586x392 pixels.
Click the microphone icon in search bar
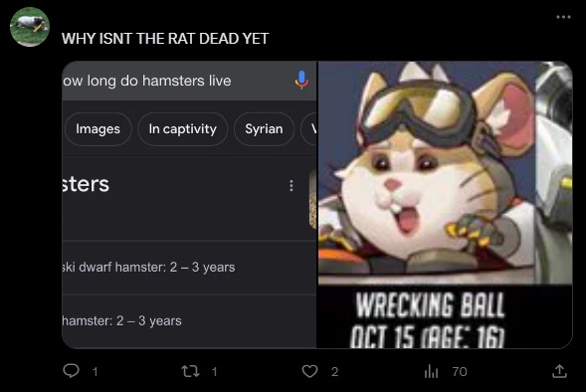click(301, 80)
